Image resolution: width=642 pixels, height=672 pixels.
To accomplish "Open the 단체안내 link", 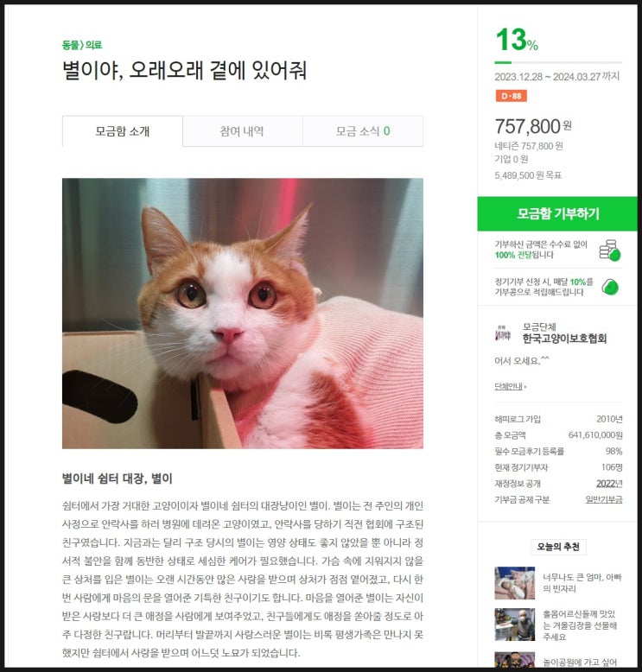I will pyautogui.click(x=510, y=387).
